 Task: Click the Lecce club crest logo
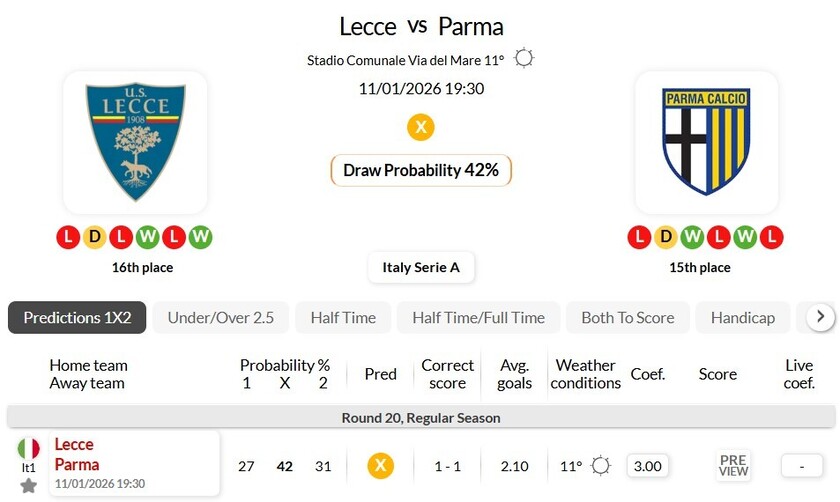[x=135, y=141]
